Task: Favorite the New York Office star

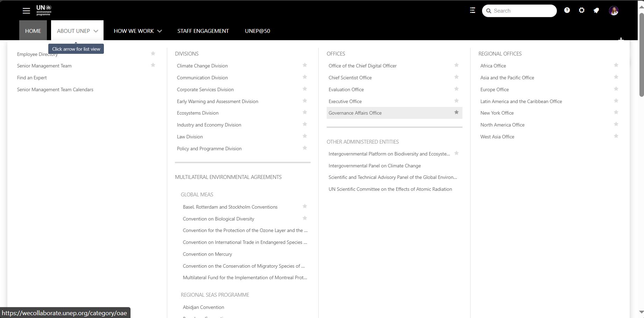Action: (x=616, y=112)
